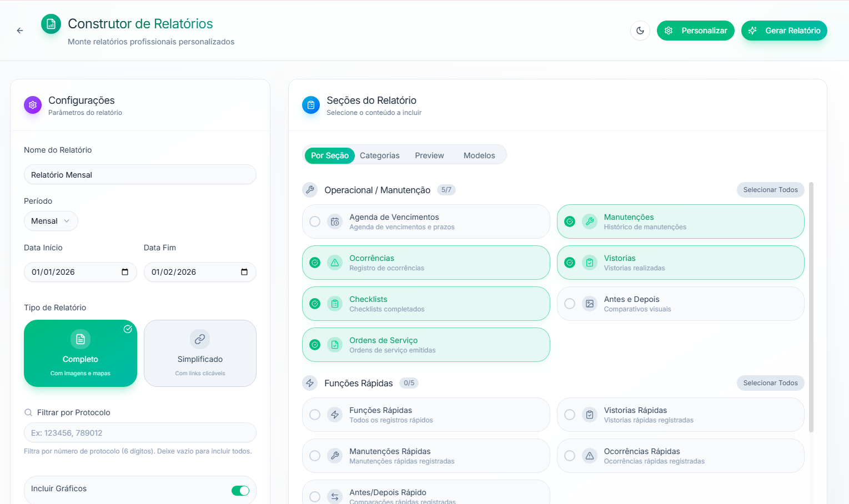Viewport: 849px width, 504px height.
Task: Open the Preview tab
Action: [x=429, y=155]
